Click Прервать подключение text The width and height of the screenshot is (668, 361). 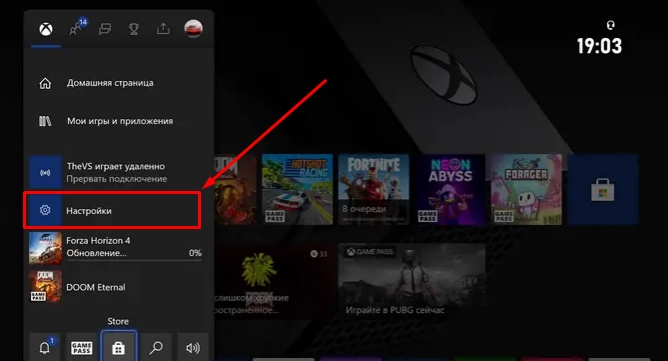(x=116, y=179)
